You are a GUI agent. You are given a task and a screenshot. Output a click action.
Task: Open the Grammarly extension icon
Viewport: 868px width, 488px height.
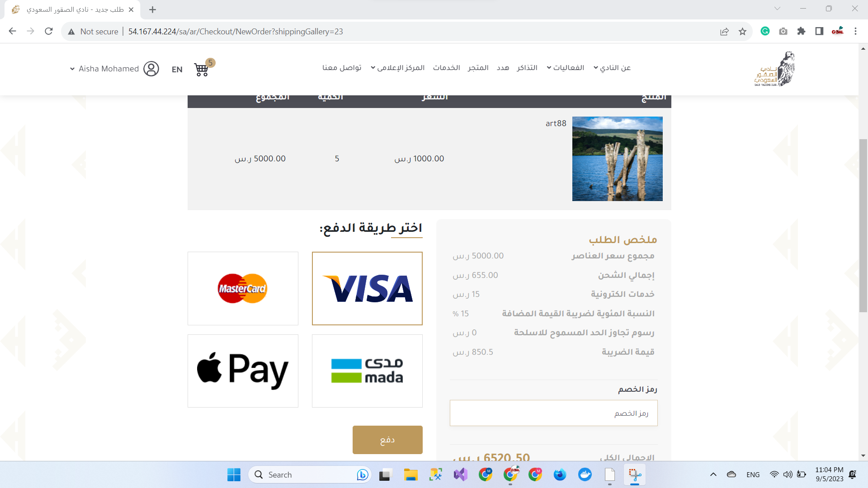(765, 31)
